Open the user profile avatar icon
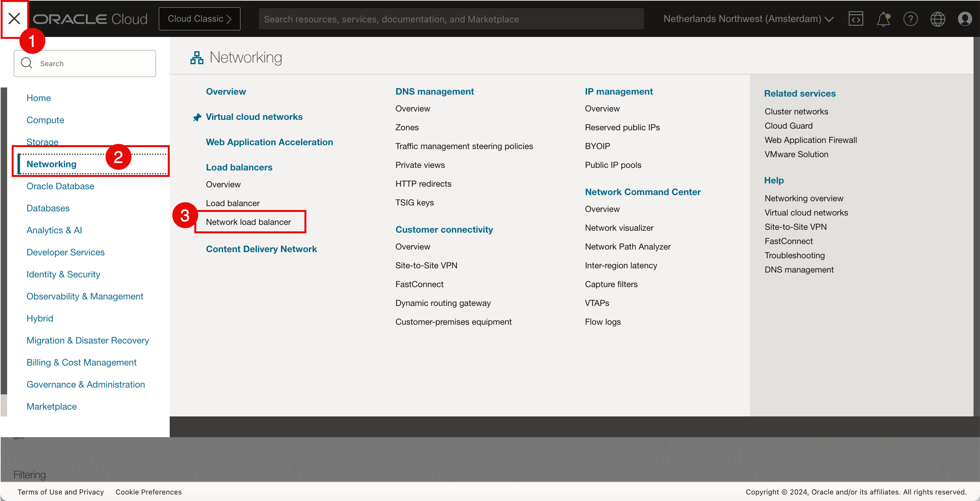The width and height of the screenshot is (980, 501). [x=965, y=19]
